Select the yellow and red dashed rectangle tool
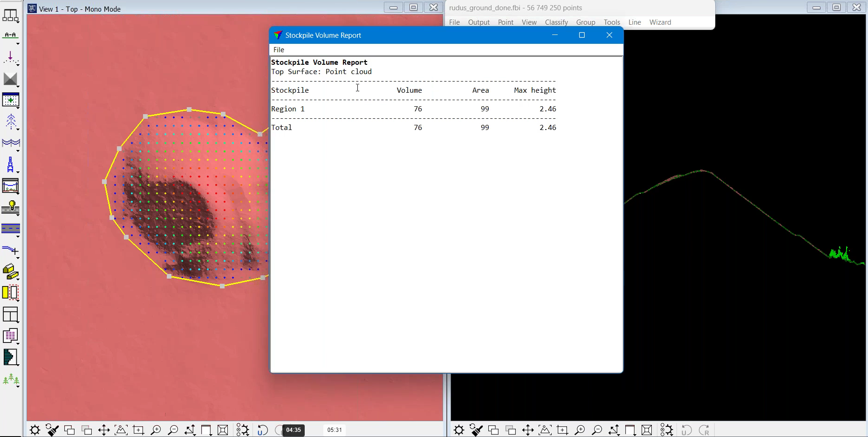This screenshot has width=868, height=437. 10,293
